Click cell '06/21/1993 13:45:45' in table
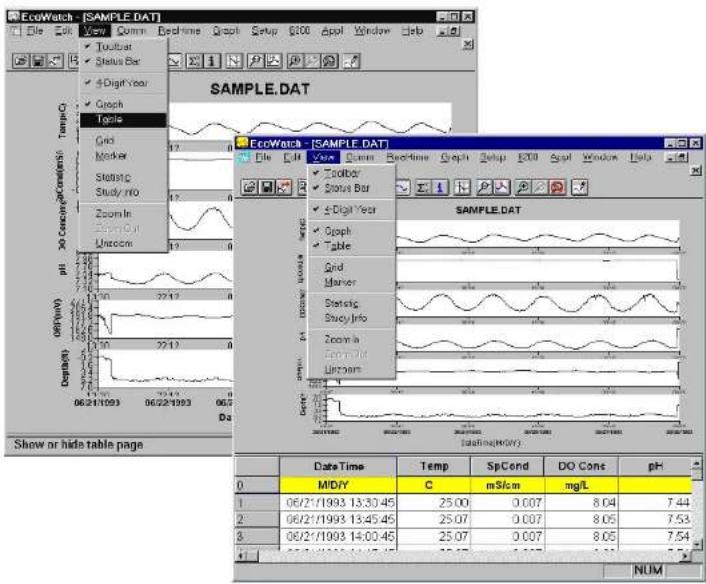 pos(340,519)
